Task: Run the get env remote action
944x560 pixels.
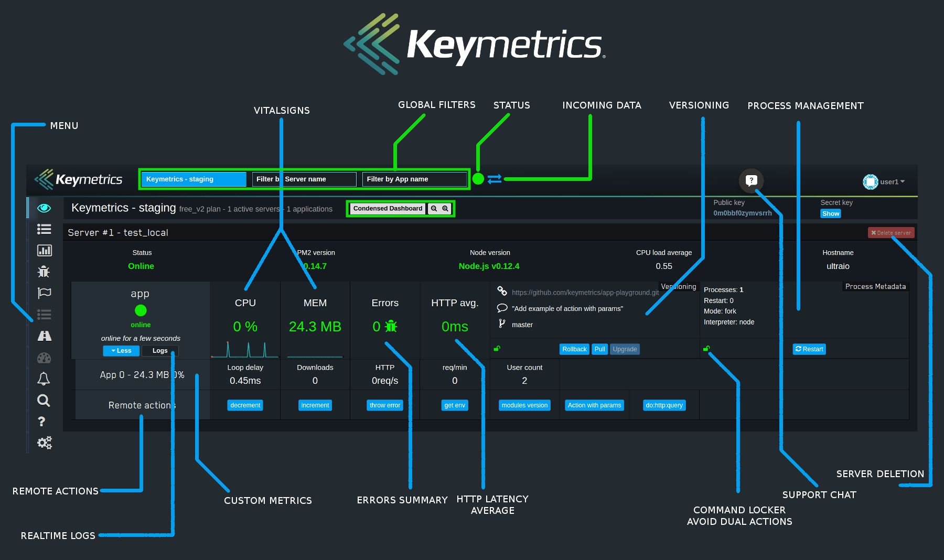Action: click(455, 405)
